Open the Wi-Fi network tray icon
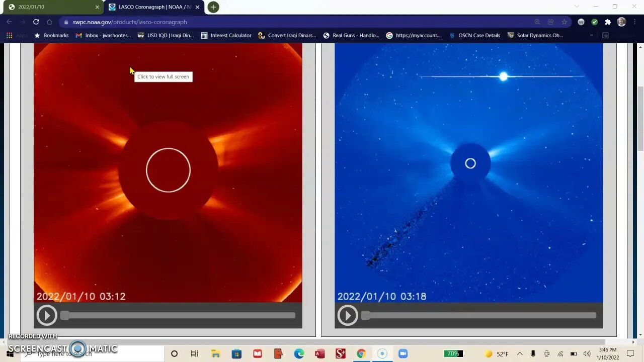 [x=560, y=353]
